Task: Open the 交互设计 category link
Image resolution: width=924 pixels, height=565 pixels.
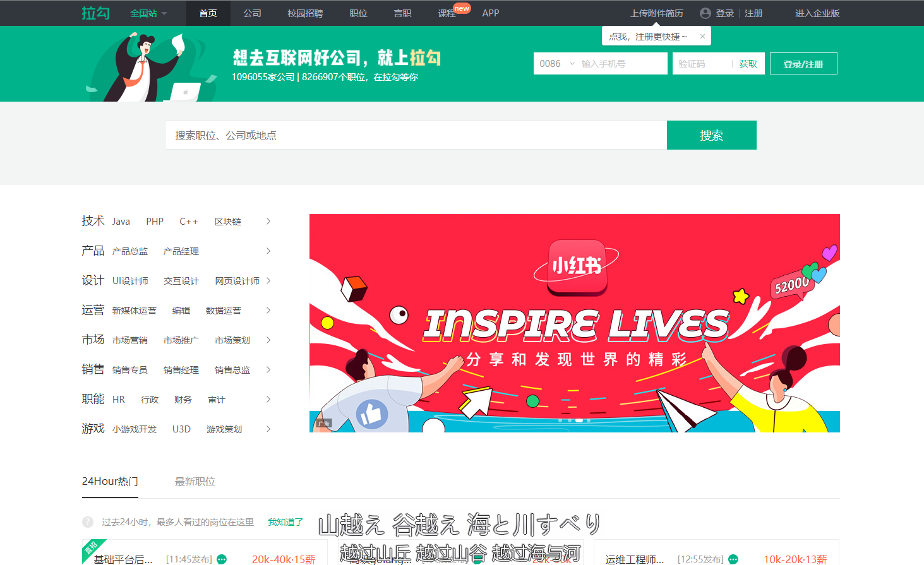Action: (181, 281)
